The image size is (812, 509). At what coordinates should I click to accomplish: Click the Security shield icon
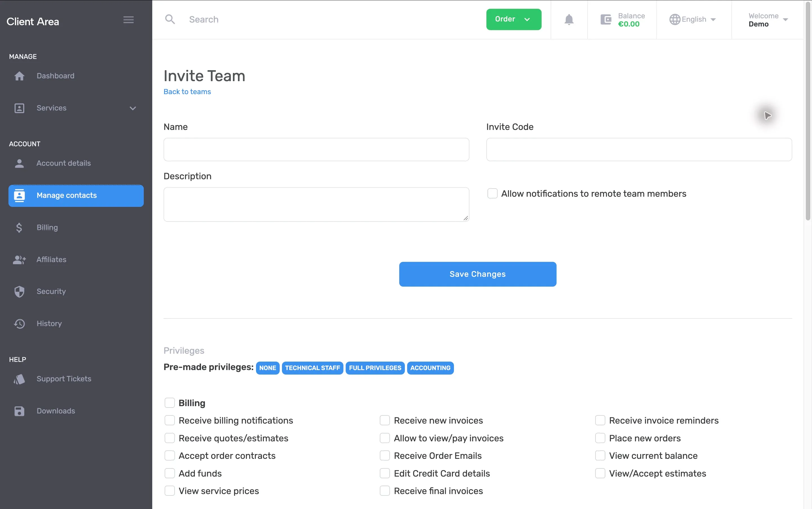[x=19, y=291]
